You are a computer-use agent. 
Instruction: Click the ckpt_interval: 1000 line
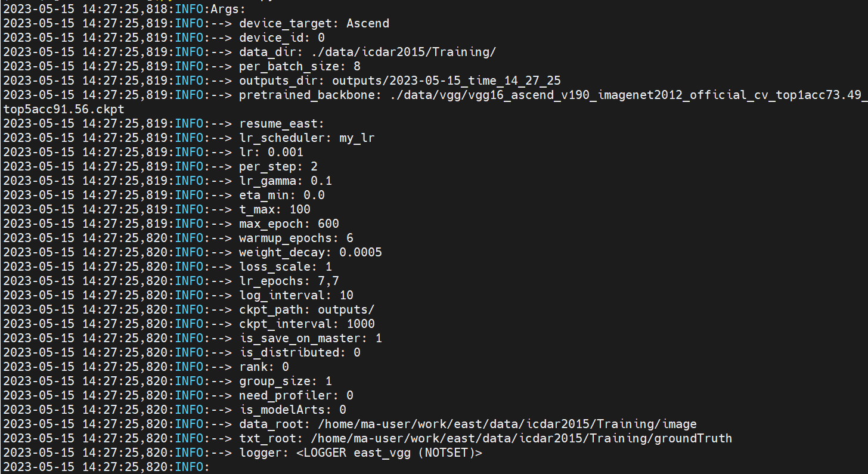(189, 324)
